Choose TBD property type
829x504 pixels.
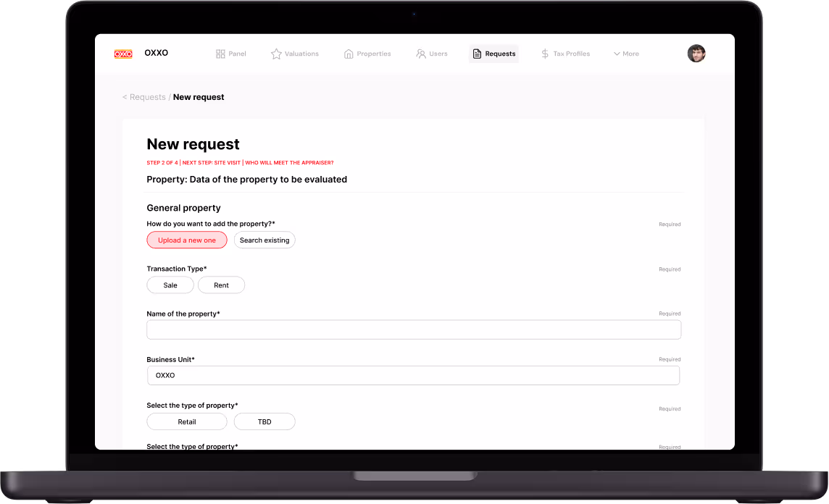(264, 421)
